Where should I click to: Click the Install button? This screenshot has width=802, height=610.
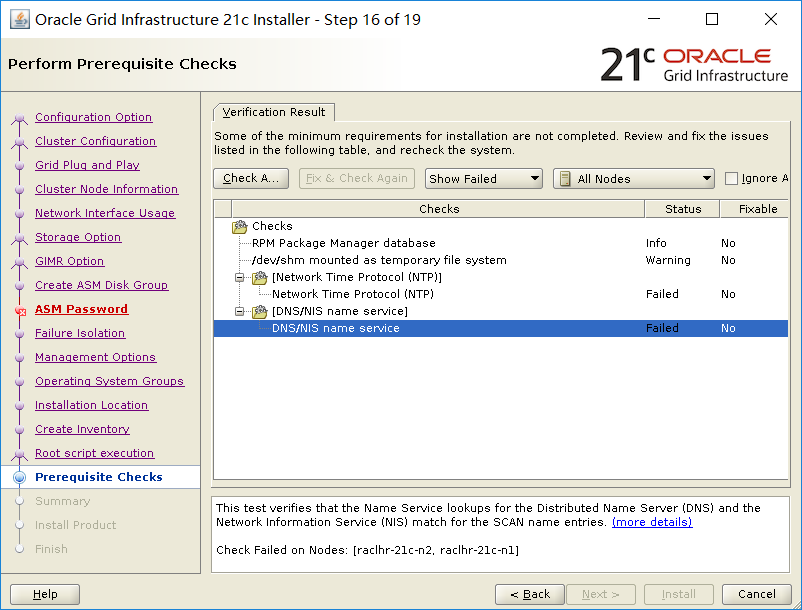[x=679, y=594]
